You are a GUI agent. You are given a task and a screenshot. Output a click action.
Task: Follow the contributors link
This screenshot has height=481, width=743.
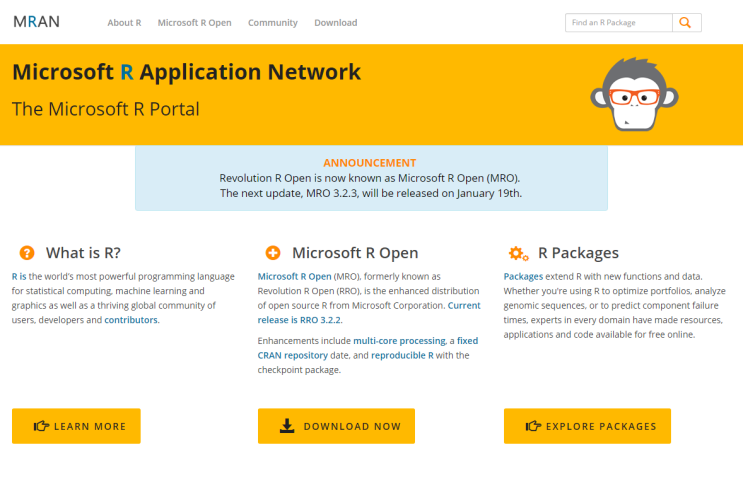click(x=131, y=320)
